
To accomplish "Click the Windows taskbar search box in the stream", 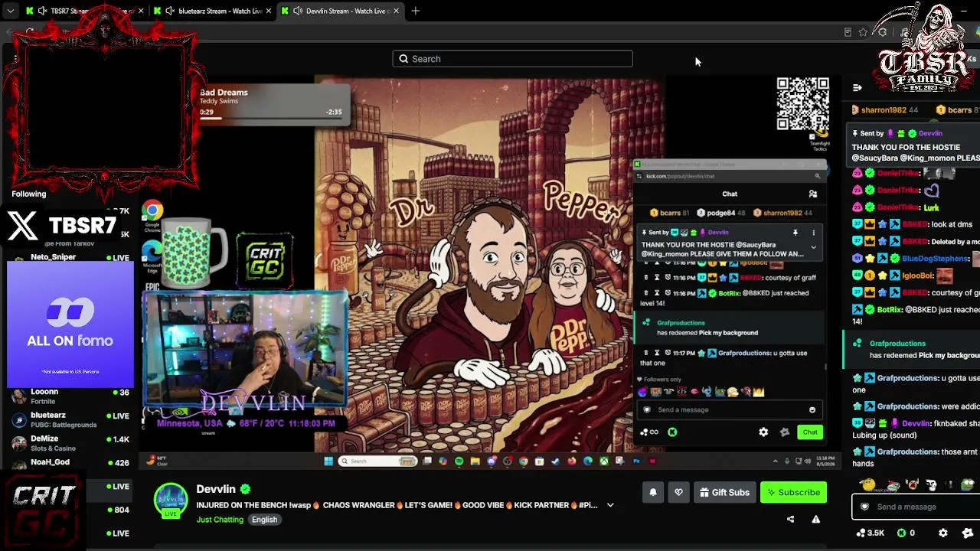I will [377, 461].
